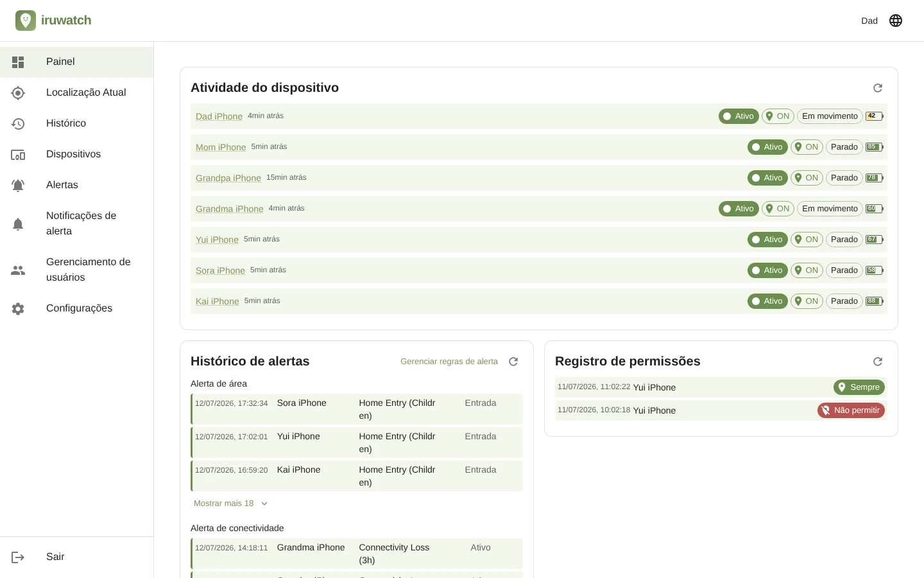Click Kai iPhone battery indicator
The height and width of the screenshot is (578, 924).
875,301
